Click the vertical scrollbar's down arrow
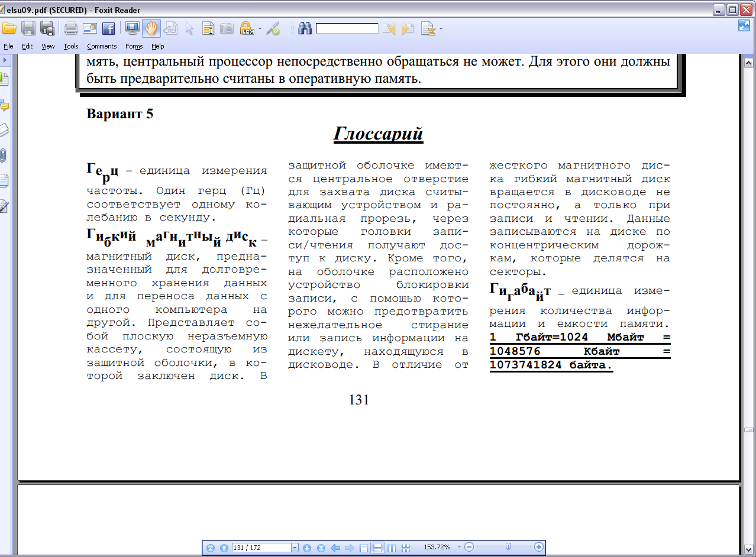The height and width of the screenshot is (557, 756). (749, 550)
